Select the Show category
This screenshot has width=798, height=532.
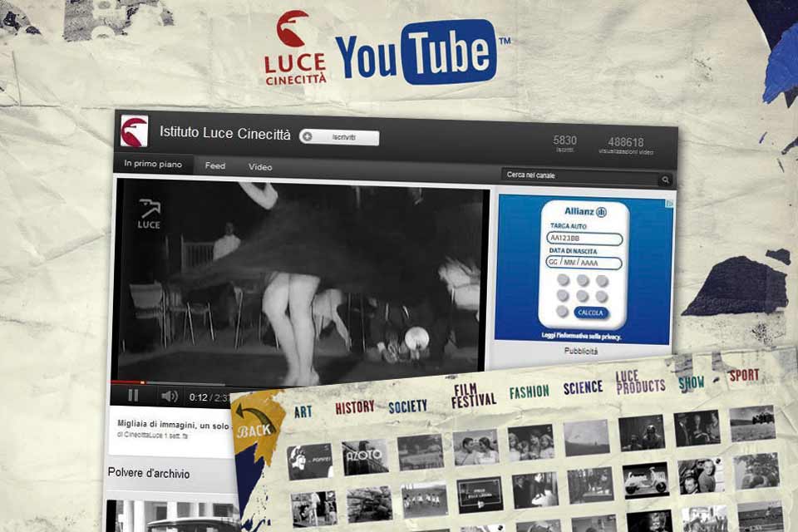click(691, 383)
